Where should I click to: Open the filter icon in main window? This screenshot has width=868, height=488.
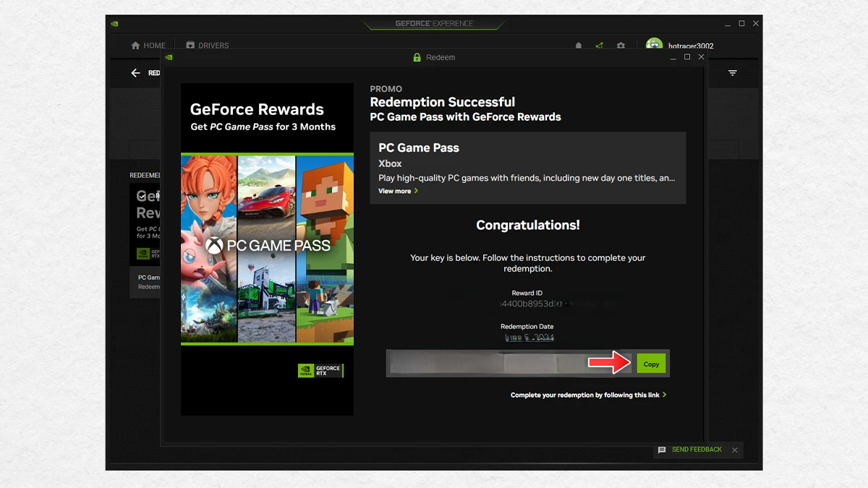click(733, 73)
